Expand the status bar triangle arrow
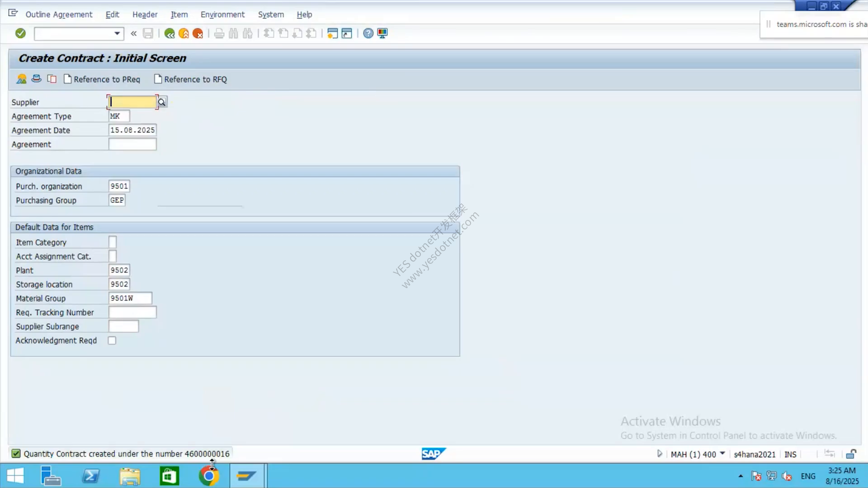 click(660, 454)
